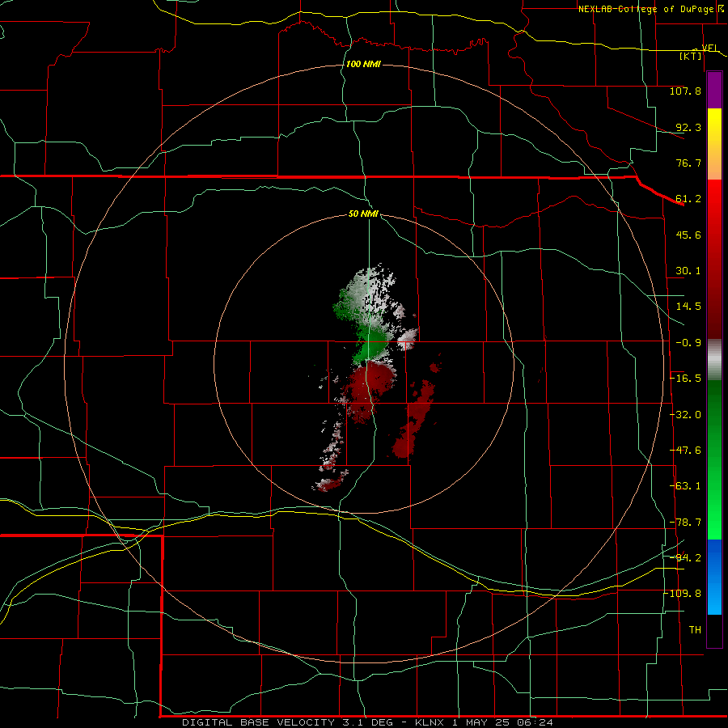Select the -78.7 scale value
Viewport: 728px width, 728px height.
click(x=685, y=523)
